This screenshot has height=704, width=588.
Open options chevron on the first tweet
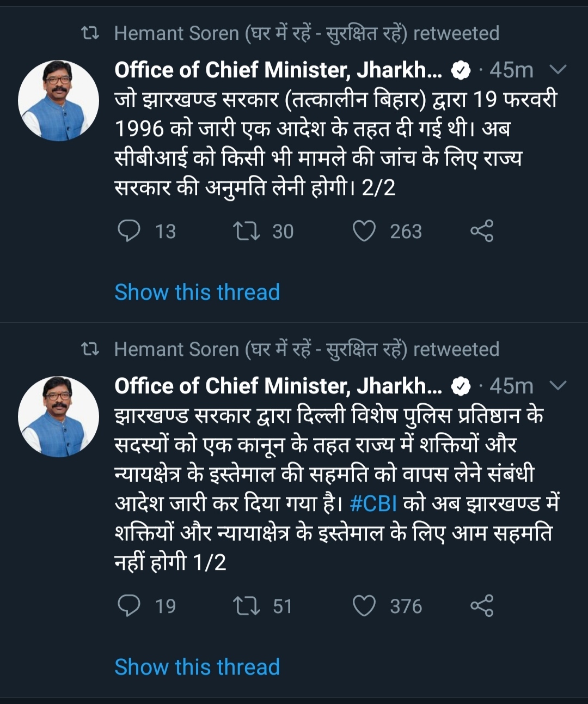558,70
